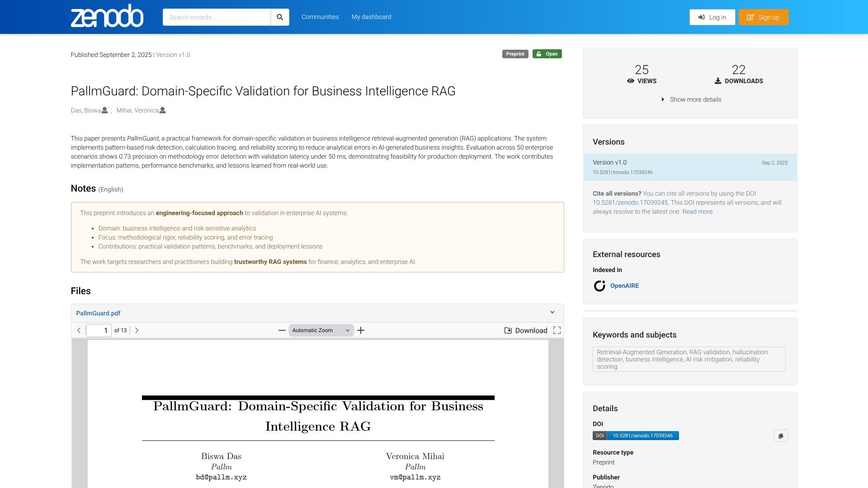
Task: Collapse the PallmGuard.pdf preview panel
Action: pos(552,312)
